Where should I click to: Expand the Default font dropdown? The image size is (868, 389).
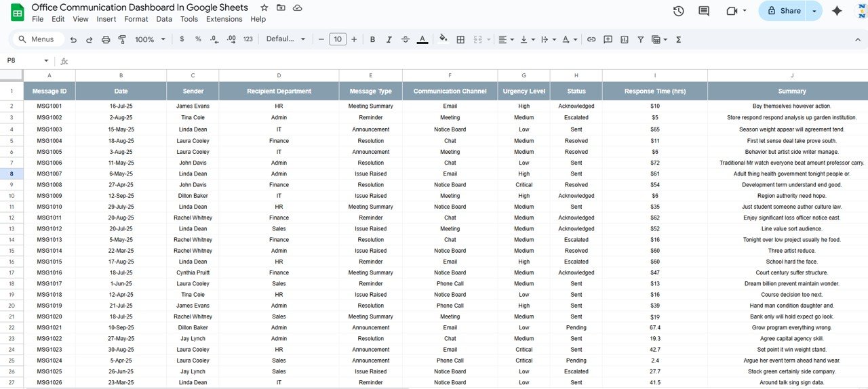pos(285,39)
